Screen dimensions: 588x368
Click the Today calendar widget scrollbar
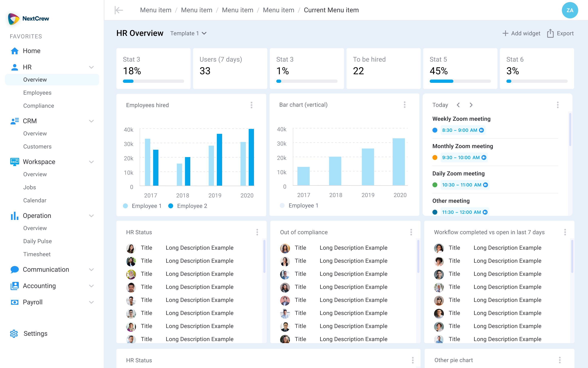coord(570,130)
